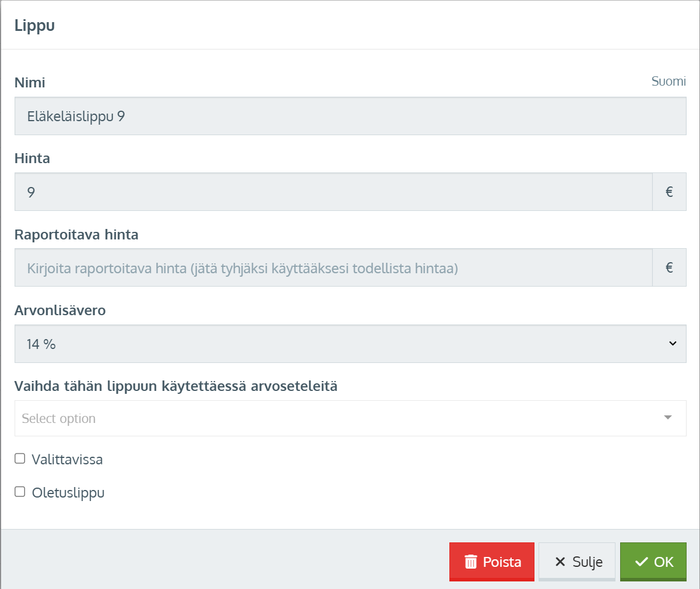Viewport: 700px width, 589px height.
Task: Switch language via Suomi link
Action: pyautogui.click(x=668, y=82)
